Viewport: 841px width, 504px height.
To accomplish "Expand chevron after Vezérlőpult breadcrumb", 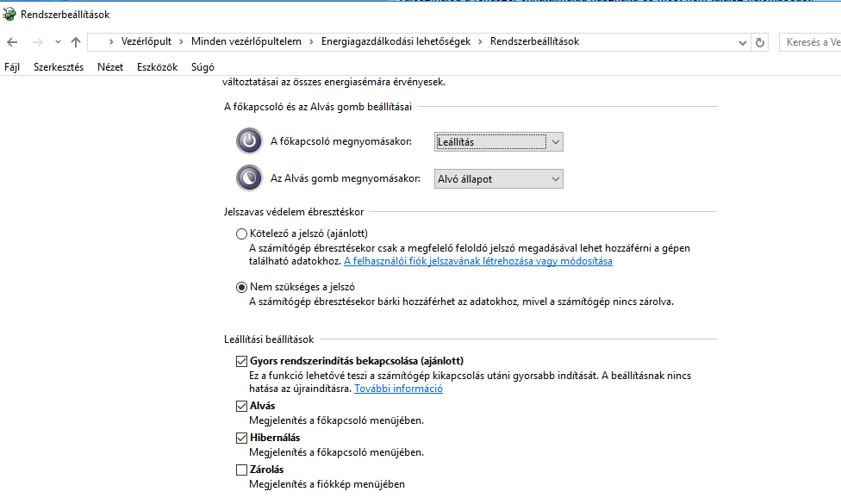I will tap(181, 42).
